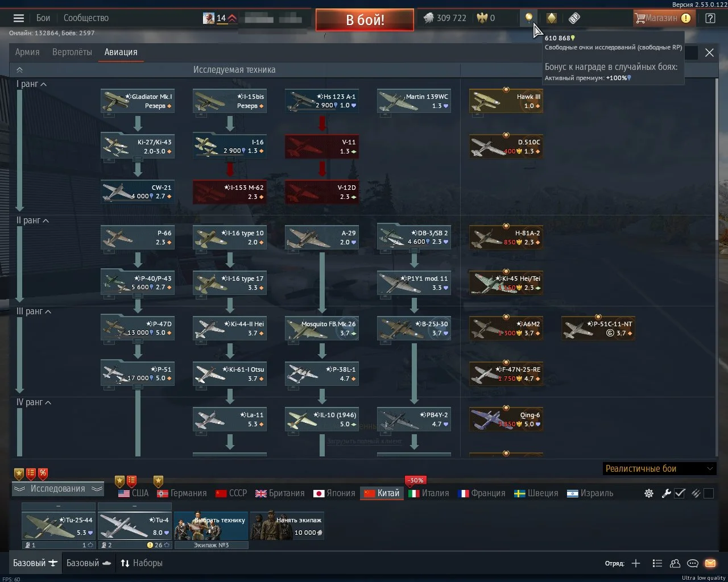The height and width of the screenshot is (582, 728).
Task: Open the hamburger main menu
Action: pyautogui.click(x=19, y=18)
